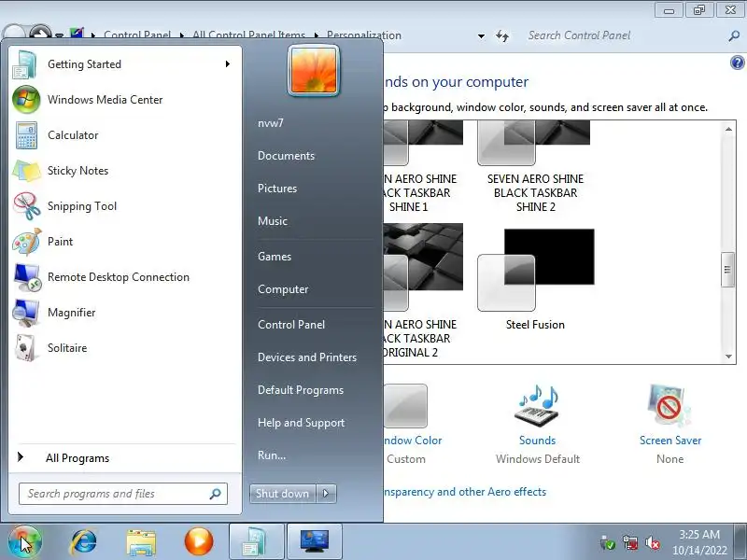The width and height of the screenshot is (747, 560).
Task: Click the refresh button in address bar
Action: pyautogui.click(x=502, y=35)
